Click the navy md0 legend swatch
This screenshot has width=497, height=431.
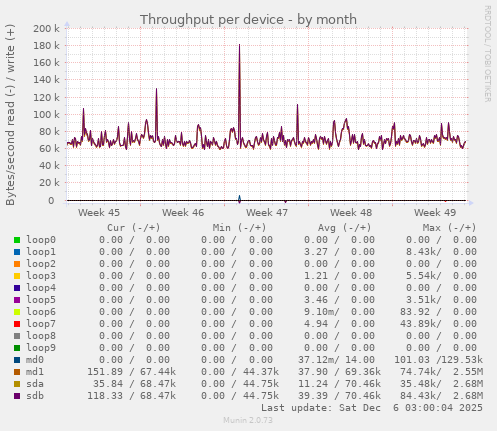click(x=17, y=360)
